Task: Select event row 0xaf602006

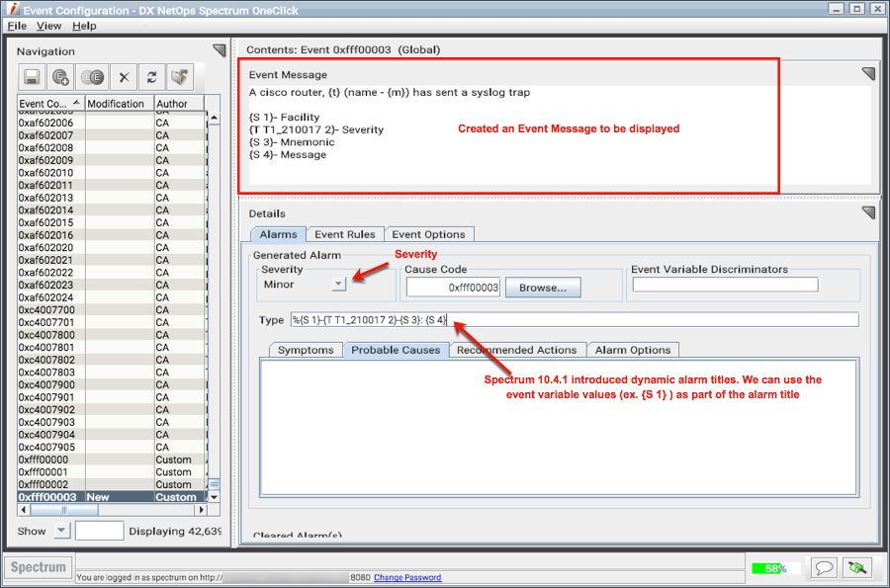Action: (x=111, y=124)
